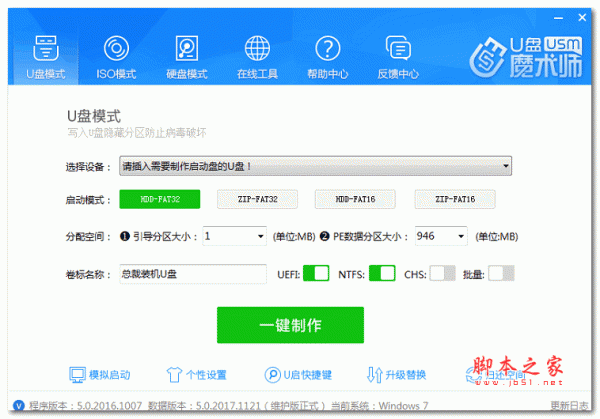Click the U盘魔术师 USM logo
Screen dimensions: 600x419
[526, 57]
